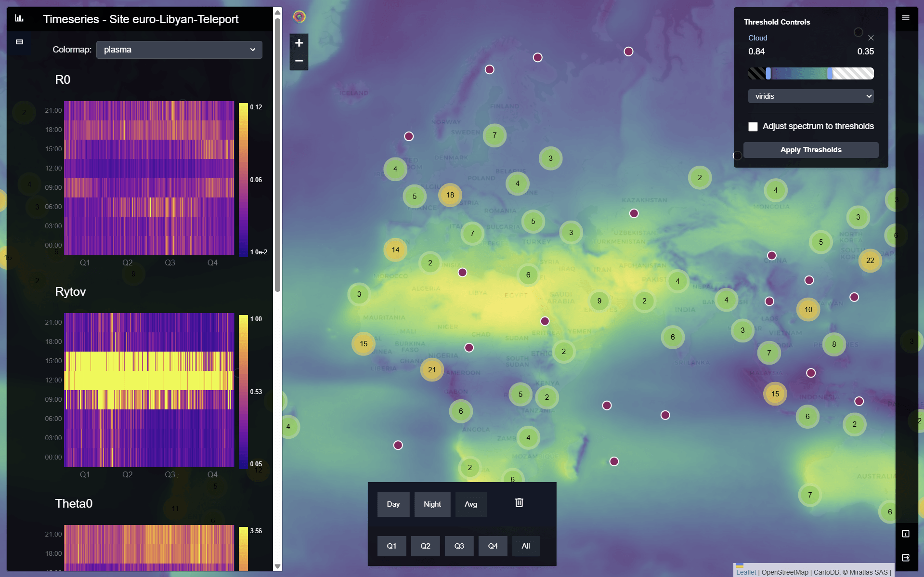Toggle the Day filter
924x577 pixels.
(x=393, y=504)
